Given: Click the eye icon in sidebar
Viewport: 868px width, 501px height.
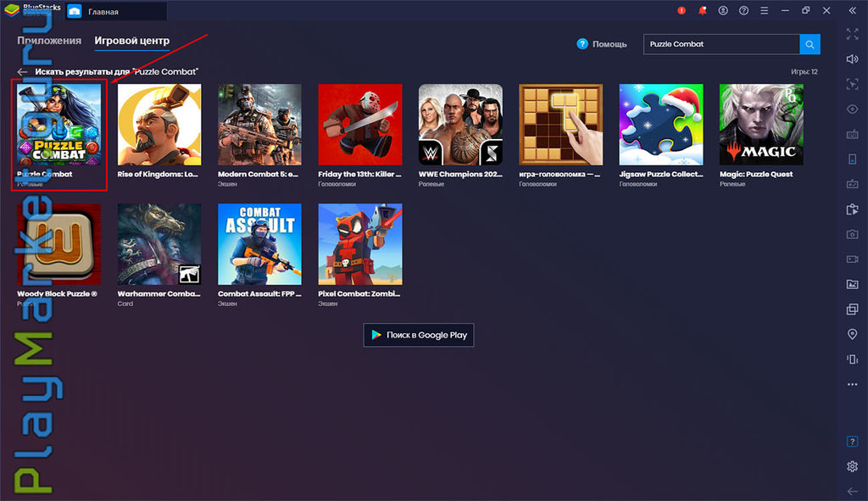Looking at the screenshot, I should click(853, 109).
